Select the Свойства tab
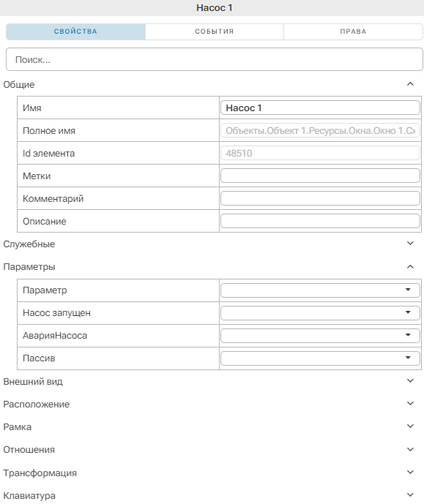The height and width of the screenshot is (504, 424). tap(75, 31)
